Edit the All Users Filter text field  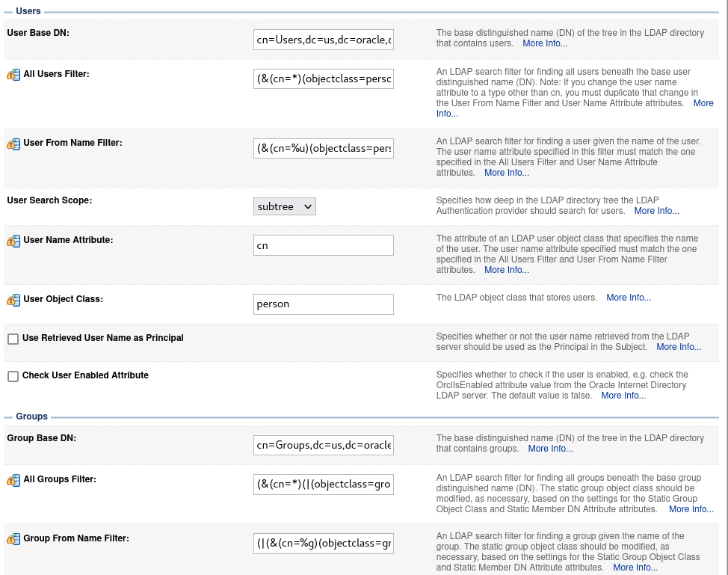coord(323,79)
